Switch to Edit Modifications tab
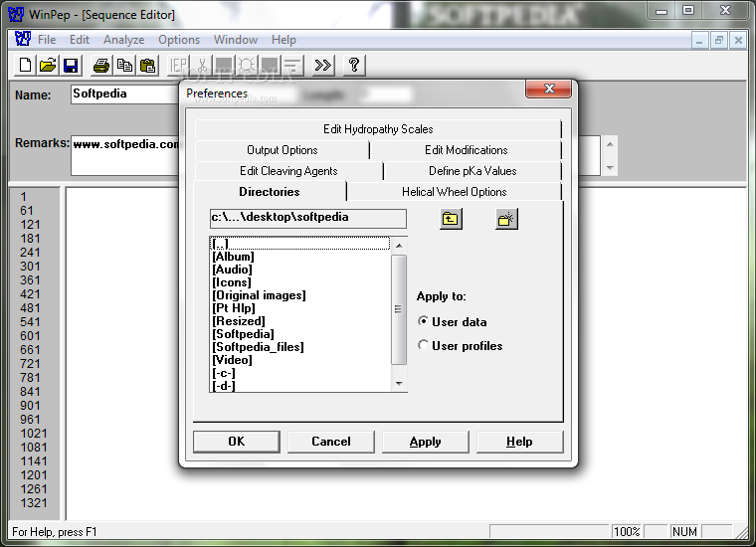This screenshot has width=756, height=547. 467,150
